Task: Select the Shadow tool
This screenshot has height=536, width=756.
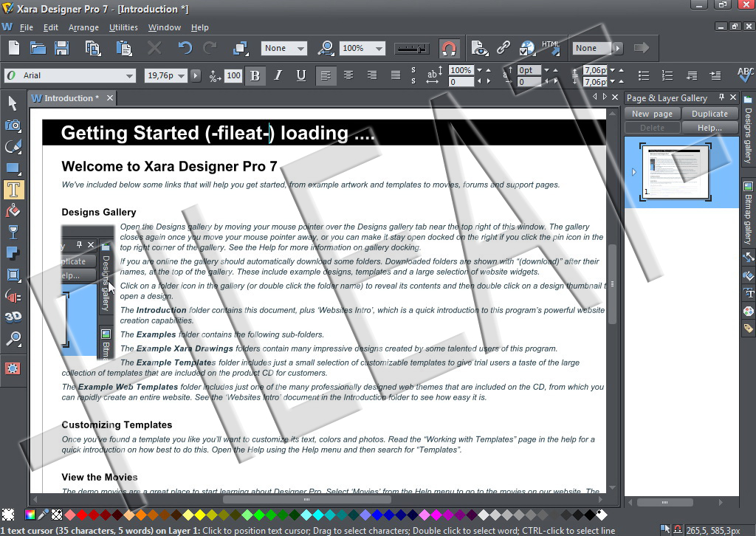Action: pos(13,253)
